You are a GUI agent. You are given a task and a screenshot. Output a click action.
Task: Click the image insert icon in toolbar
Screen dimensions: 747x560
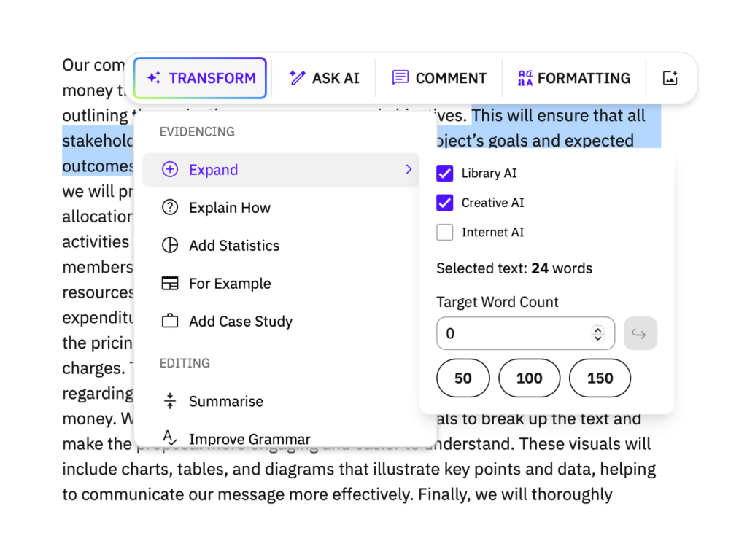pyautogui.click(x=670, y=78)
